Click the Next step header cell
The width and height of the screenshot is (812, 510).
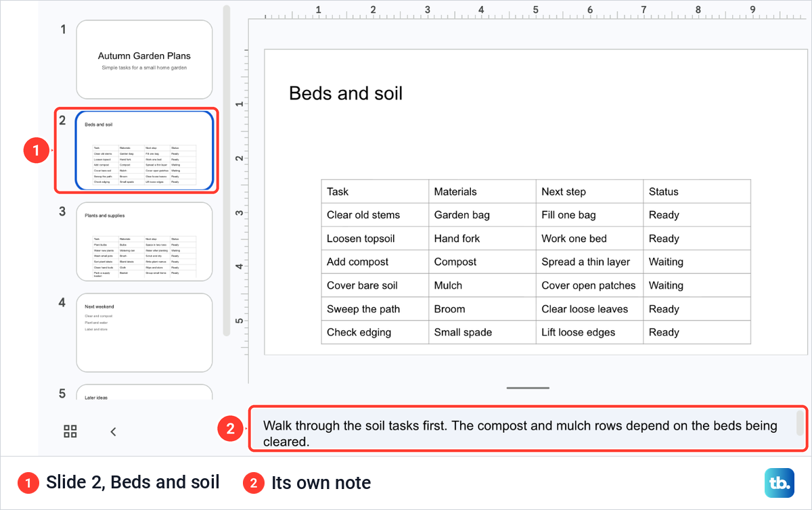click(589, 191)
